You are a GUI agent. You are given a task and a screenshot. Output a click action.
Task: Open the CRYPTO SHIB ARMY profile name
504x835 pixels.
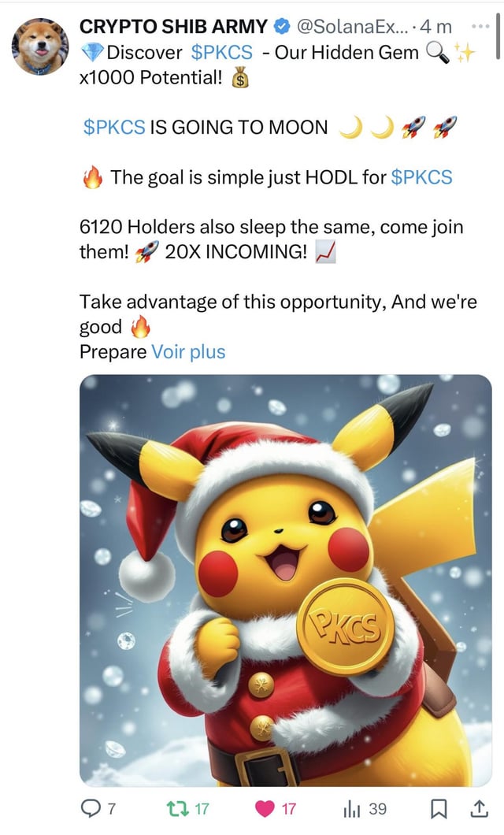[173, 26]
